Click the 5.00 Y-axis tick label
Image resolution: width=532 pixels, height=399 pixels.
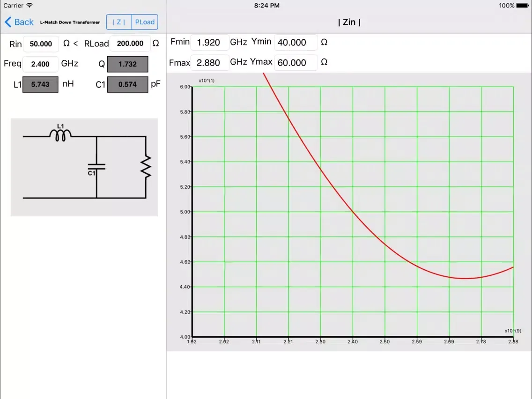(185, 212)
